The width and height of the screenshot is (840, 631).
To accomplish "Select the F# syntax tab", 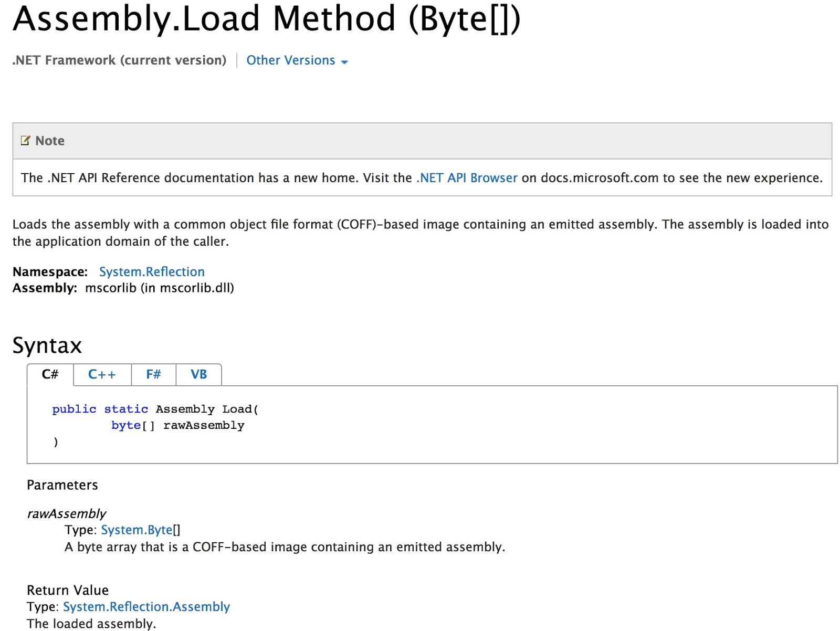I will pyautogui.click(x=153, y=374).
